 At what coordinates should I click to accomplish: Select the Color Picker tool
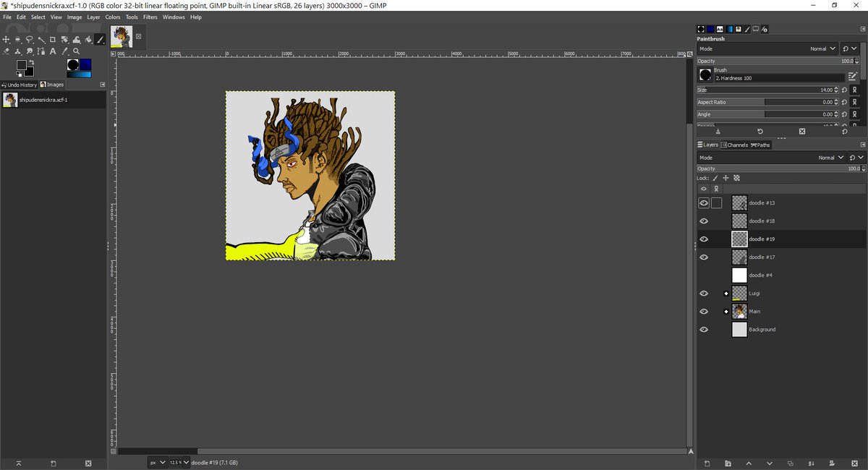(64, 51)
